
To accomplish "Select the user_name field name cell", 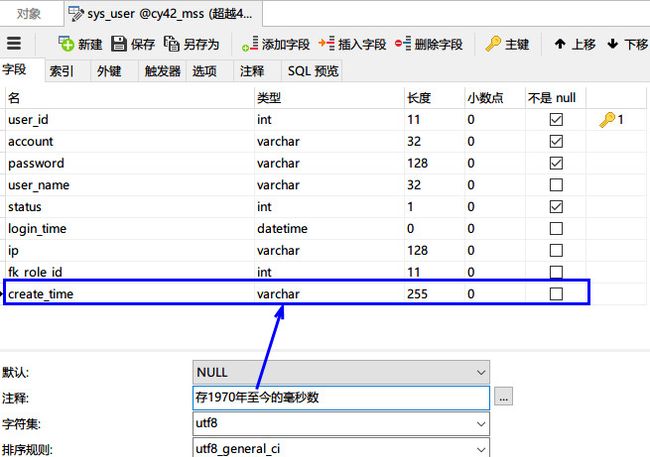I will tap(130, 185).
